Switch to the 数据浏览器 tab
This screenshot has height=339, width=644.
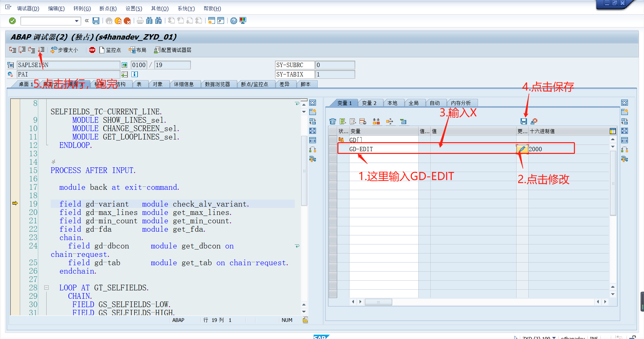(218, 84)
